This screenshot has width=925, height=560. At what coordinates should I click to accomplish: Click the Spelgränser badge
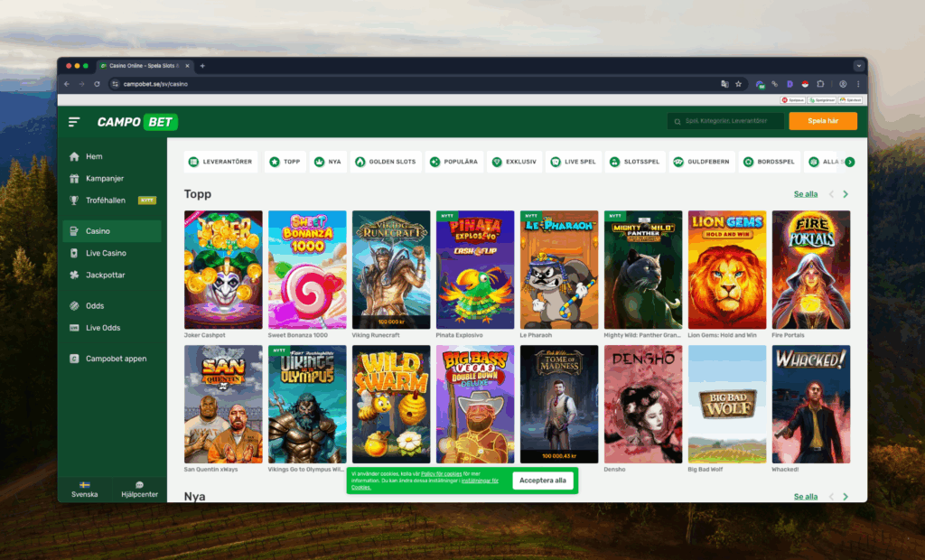(822, 100)
